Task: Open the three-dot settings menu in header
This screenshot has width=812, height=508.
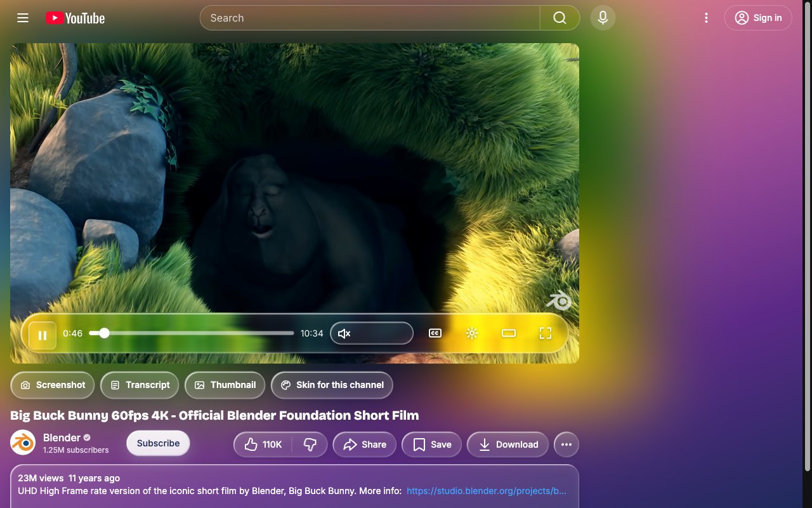Action: pyautogui.click(x=706, y=18)
